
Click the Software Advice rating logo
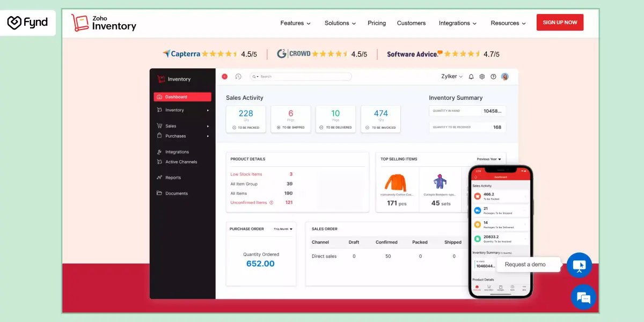coord(414,54)
